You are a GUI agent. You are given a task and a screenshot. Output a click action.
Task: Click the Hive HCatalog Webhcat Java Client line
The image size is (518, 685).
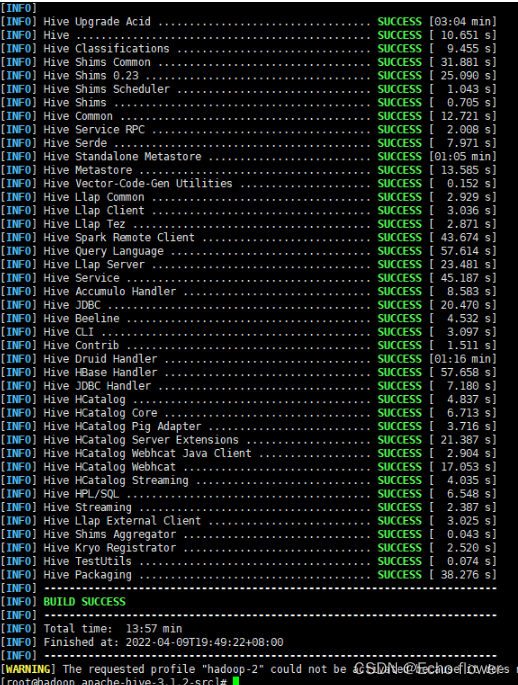click(249, 453)
